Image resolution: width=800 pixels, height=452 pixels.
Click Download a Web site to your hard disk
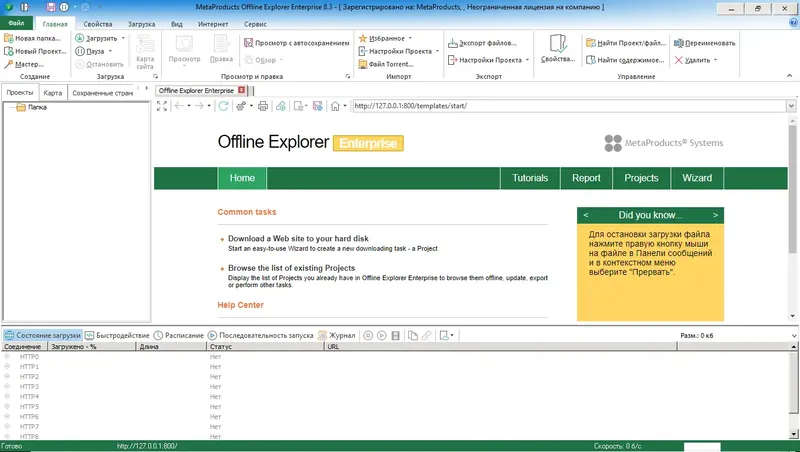pos(298,238)
